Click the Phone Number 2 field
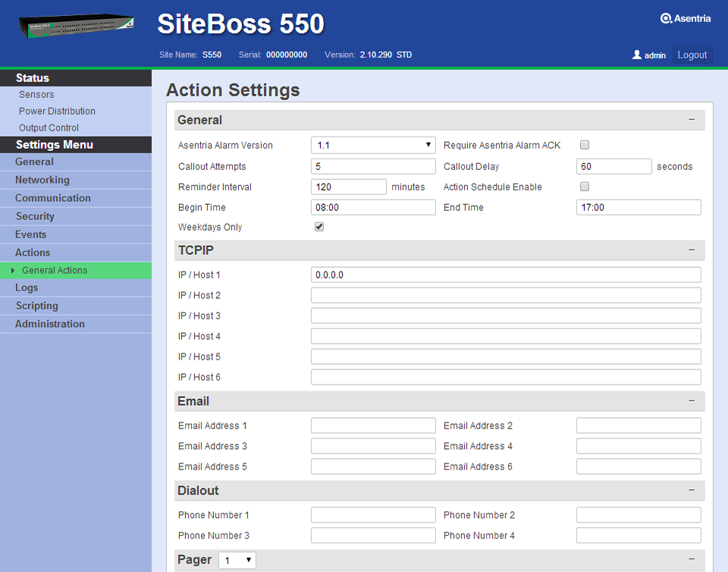This screenshot has width=728, height=572. (x=639, y=515)
